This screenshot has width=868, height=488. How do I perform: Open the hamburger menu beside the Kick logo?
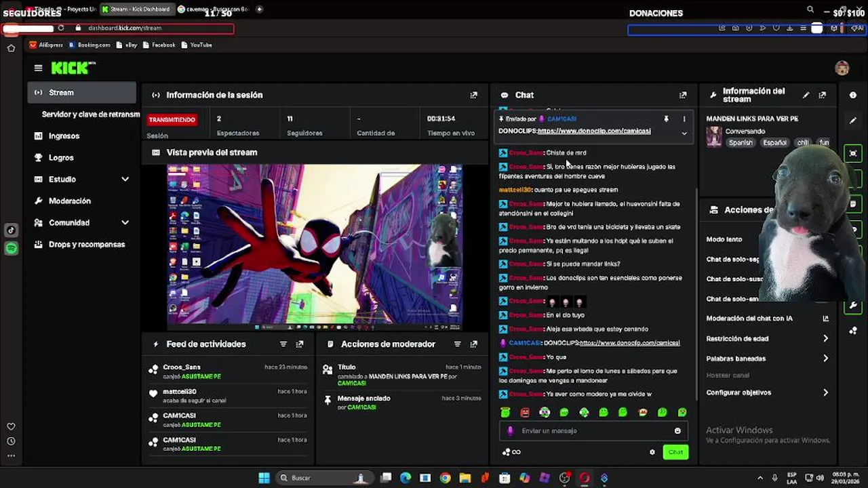tap(38, 68)
